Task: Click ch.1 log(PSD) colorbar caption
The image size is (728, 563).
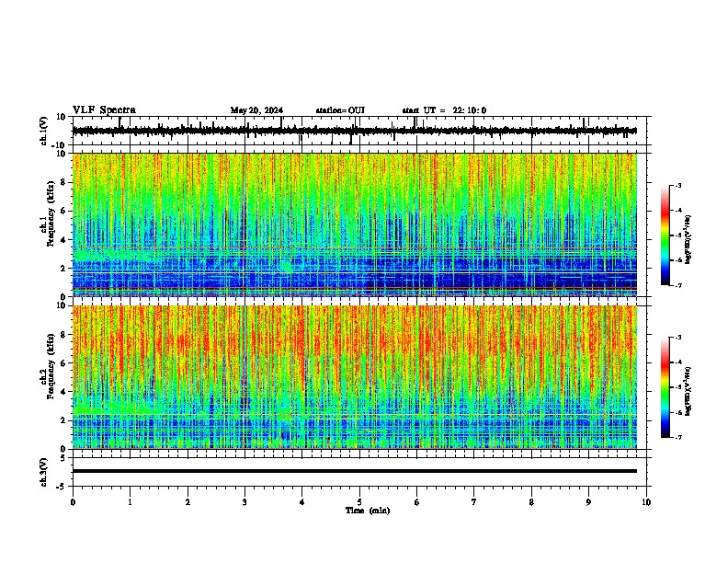Action: 688,240
